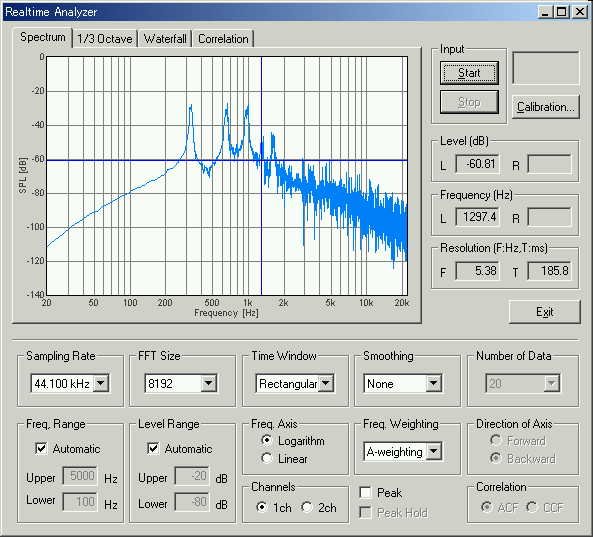Uncheck Freq. Range Automatic checkbox
Screen dimensions: 593x537
point(41,449)
